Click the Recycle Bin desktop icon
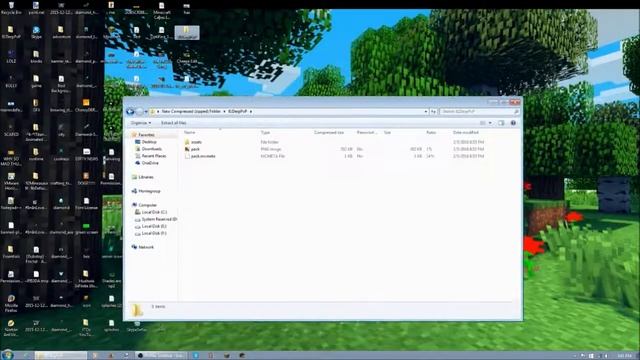640x360 pixels. click(11, 8)
